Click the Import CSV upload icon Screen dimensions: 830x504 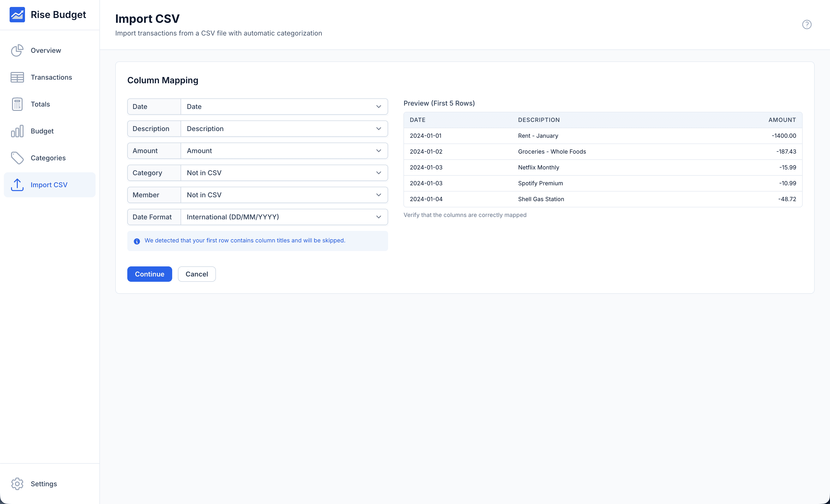tap(18, 185)
